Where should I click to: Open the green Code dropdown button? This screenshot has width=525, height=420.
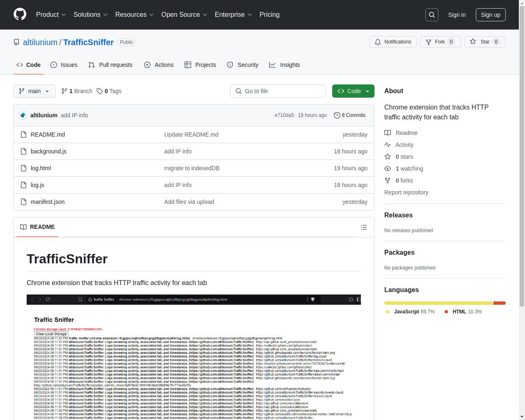[353, 91]
